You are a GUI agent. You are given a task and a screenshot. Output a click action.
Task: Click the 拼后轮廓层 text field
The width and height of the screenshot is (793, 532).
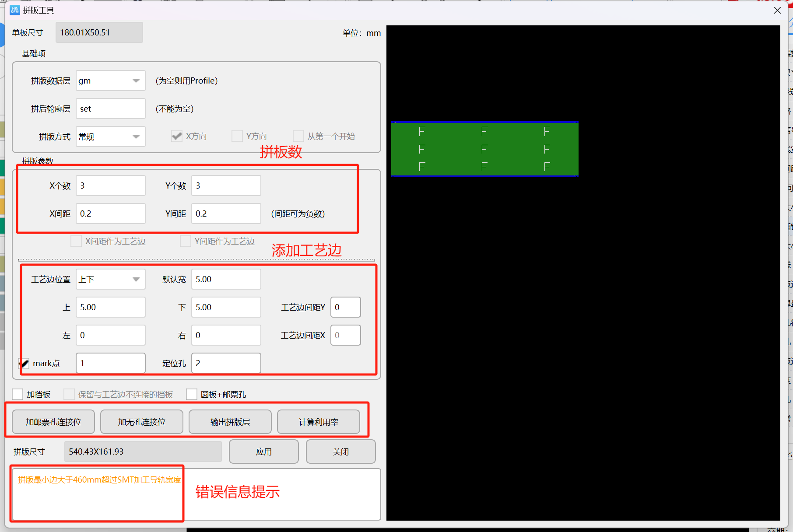click(110, 109)
